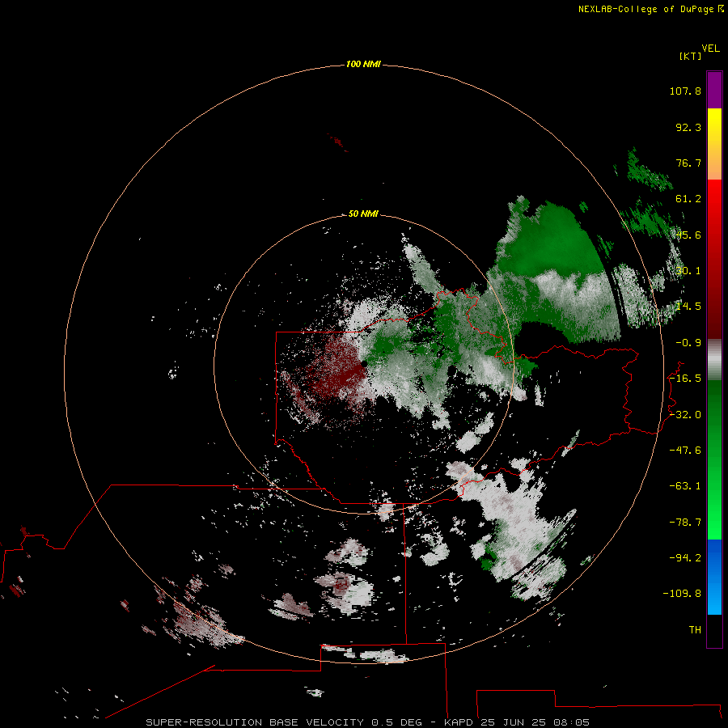Click the -94.2 legend value
This screenshot has height=728, width=728.
point(685,557)
